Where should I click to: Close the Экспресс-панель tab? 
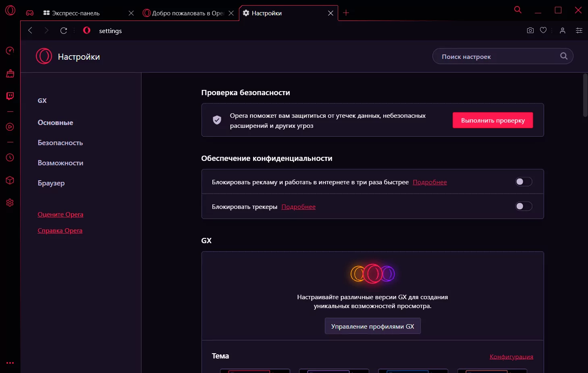pos(131,13)
